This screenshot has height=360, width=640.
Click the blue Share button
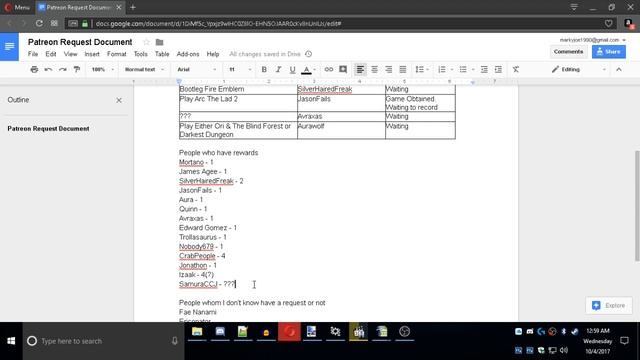609,52
